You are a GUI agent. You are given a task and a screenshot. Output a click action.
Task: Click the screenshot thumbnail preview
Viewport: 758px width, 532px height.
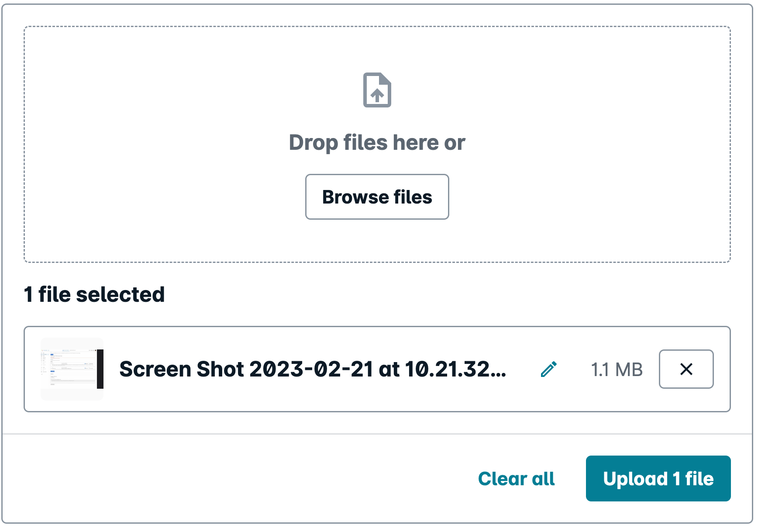coord(72,369)
